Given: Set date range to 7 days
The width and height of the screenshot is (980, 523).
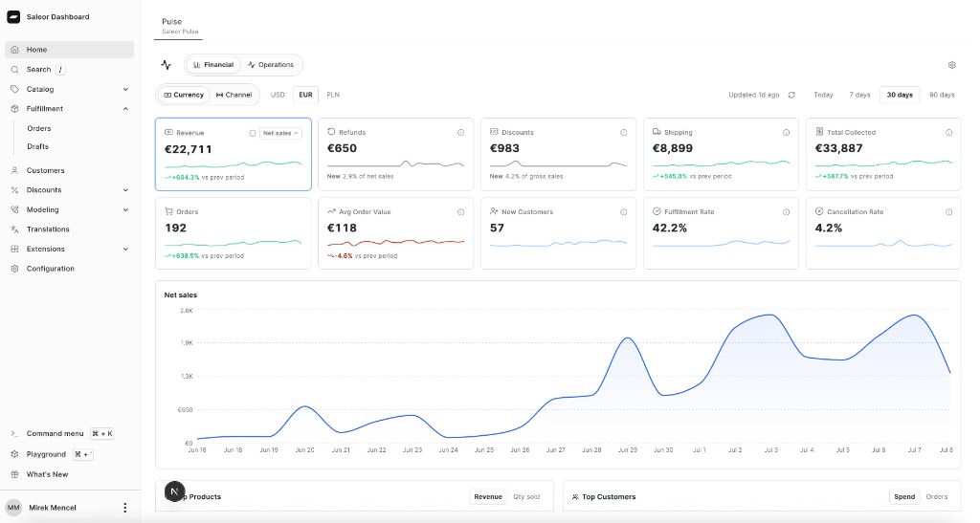Looking at the screenshot, I should 859,95.
